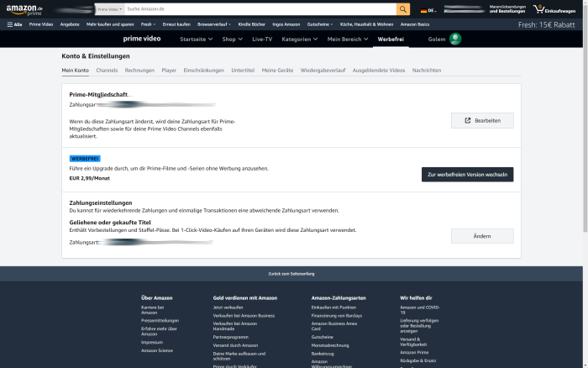Expand the Browserverlauf menu
Viewport: 588px width, 368px height.
(x=214, y=24)
